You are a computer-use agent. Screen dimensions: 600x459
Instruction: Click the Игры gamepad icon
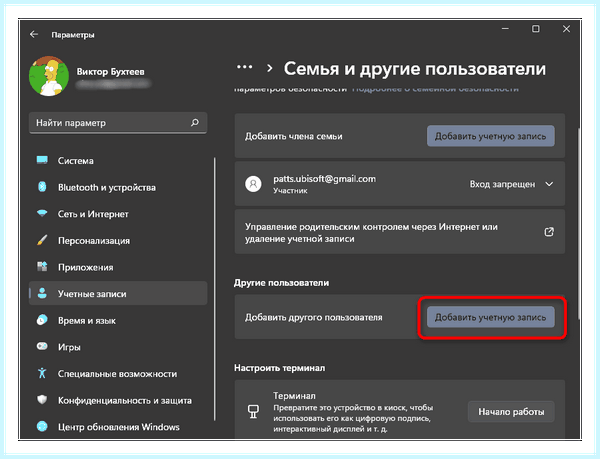(x=42, y=347)
